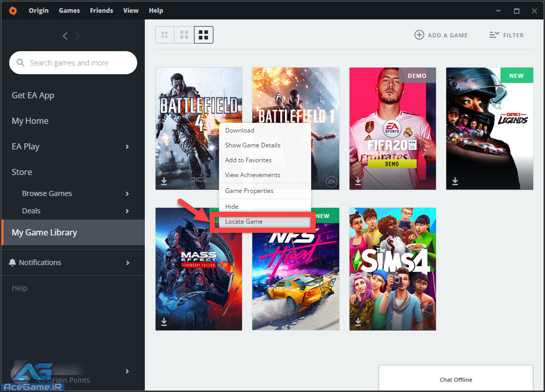Expand the Browse Games submenu arrow

tap(127, 193)
